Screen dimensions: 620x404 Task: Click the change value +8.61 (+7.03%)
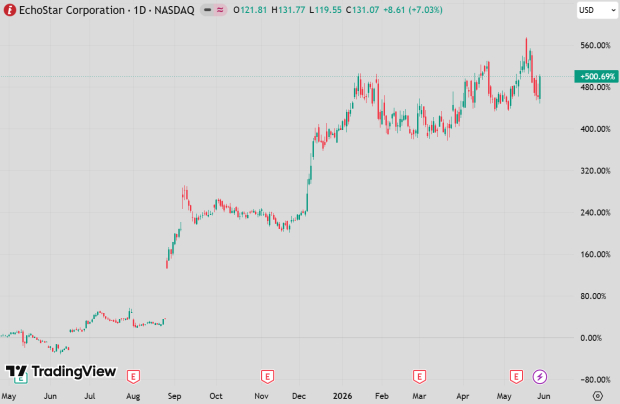pyautogui.click(x=413, y=10)
